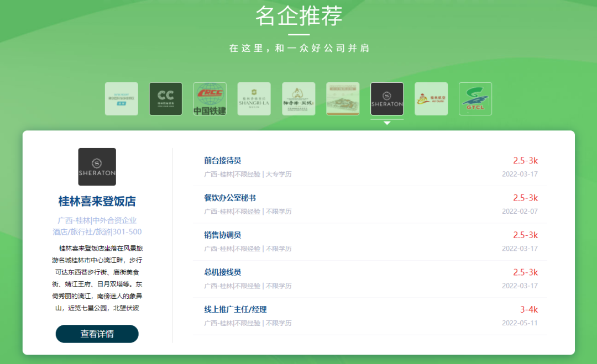Screen dimensions: 597x364
Task: Click the 2.5-3k salary for 前台接待员
Action: 526,161
